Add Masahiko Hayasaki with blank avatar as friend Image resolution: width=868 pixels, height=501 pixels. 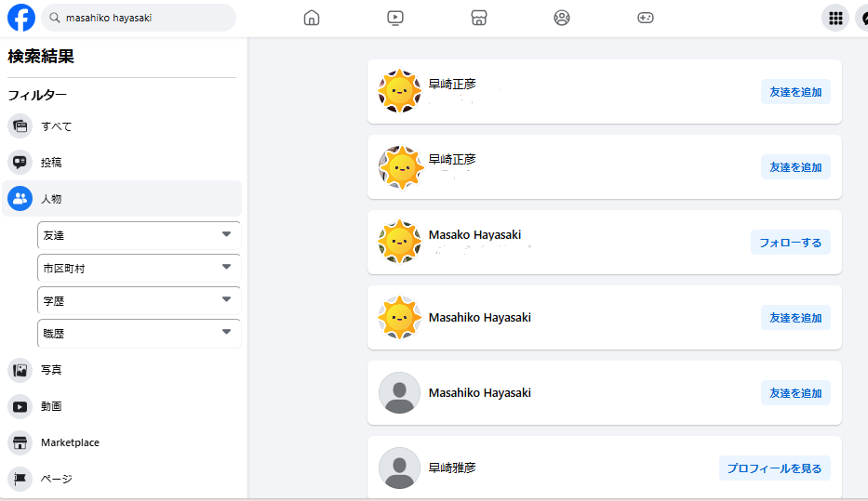tap(795, 392)
